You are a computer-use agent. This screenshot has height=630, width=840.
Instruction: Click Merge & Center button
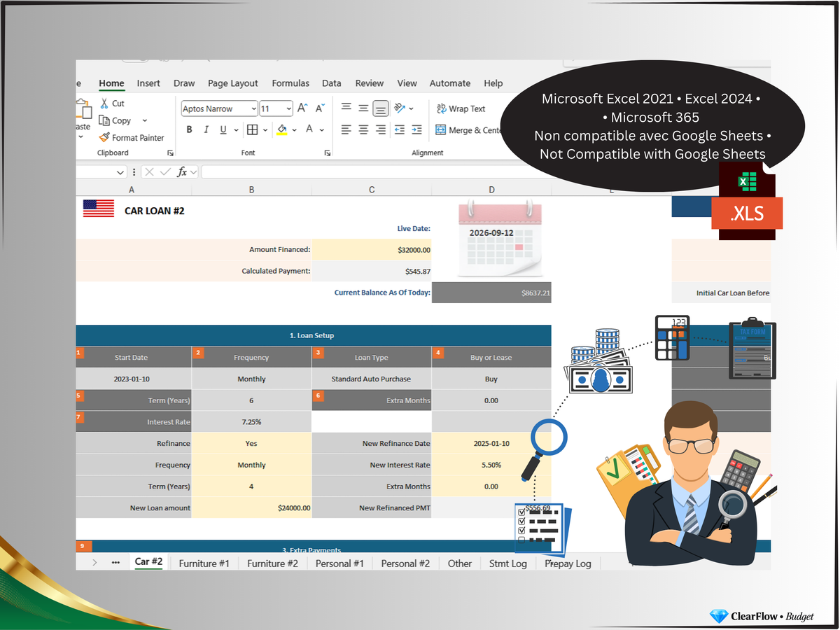click(x=469, y=130)
